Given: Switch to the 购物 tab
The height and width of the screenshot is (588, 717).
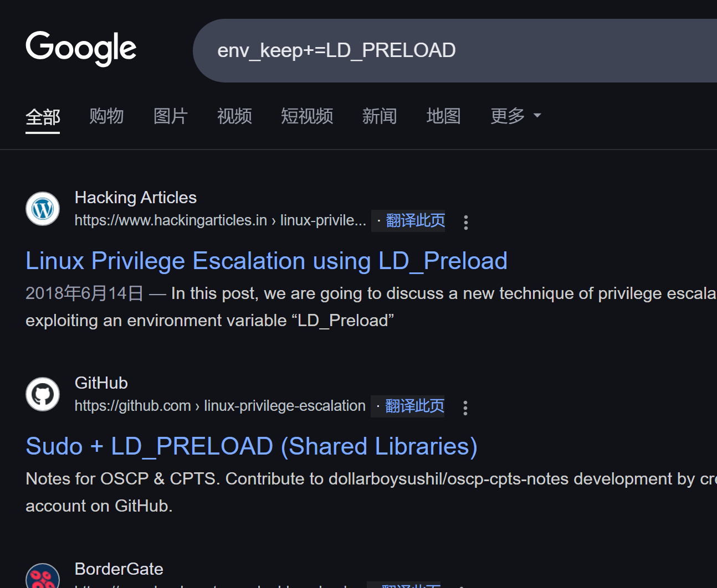Looking at the screenshot, I should point(106,116).
